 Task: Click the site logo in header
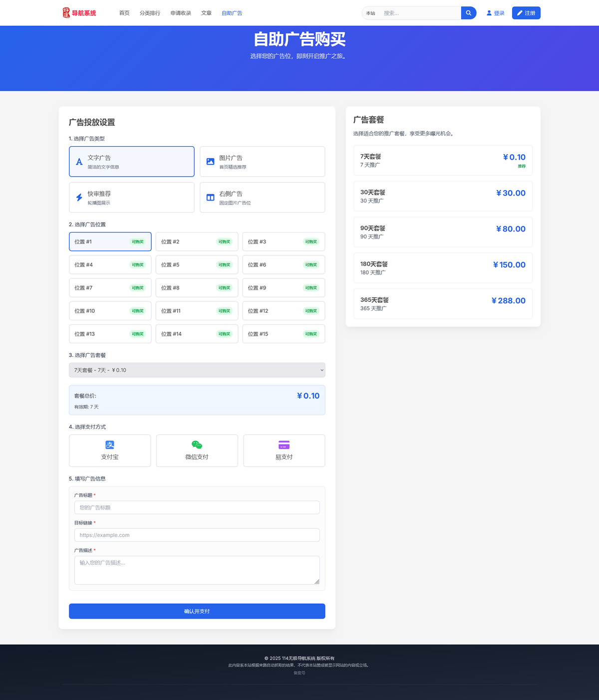pos(79,13)
